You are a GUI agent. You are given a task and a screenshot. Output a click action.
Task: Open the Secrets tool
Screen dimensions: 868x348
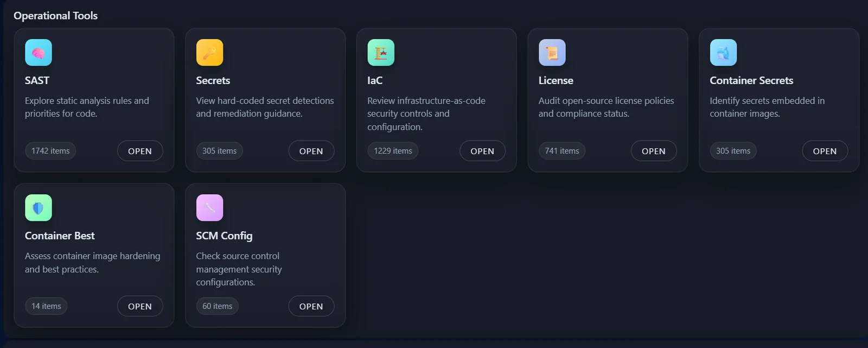(x=311, y=151)
